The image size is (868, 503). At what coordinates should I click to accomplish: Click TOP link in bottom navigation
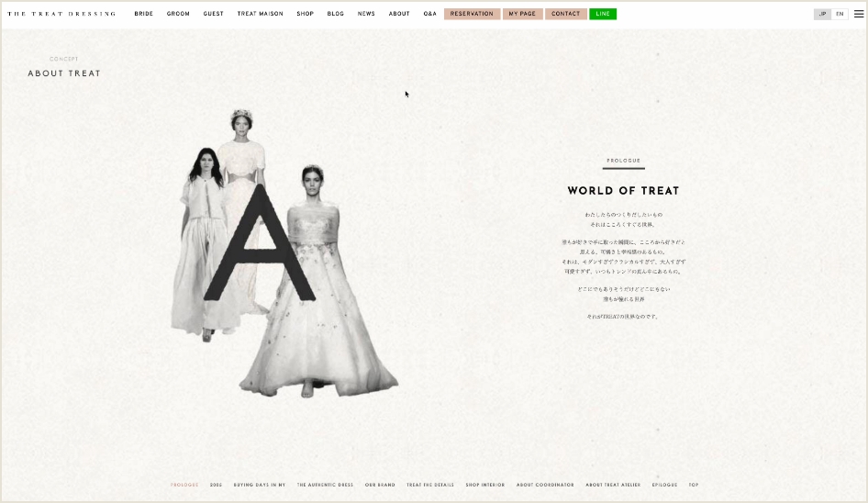pyautogui.click(x=694, y=485)
